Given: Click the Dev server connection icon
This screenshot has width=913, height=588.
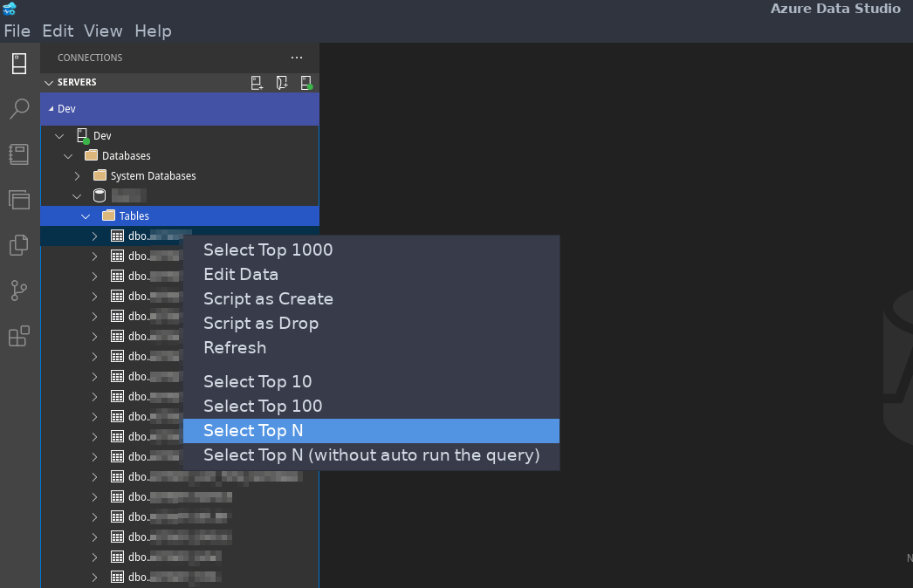Looking at the screenshot, I should click(x=83, y=135).
